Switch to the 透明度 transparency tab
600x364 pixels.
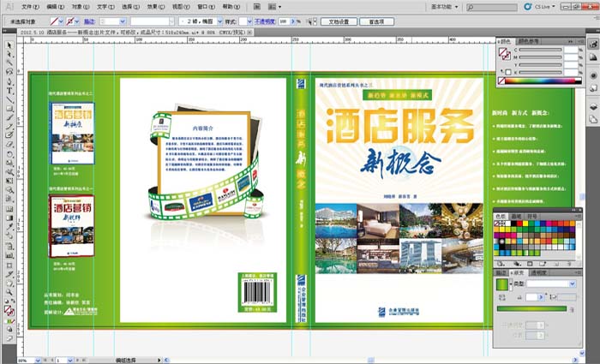[538, 272]
